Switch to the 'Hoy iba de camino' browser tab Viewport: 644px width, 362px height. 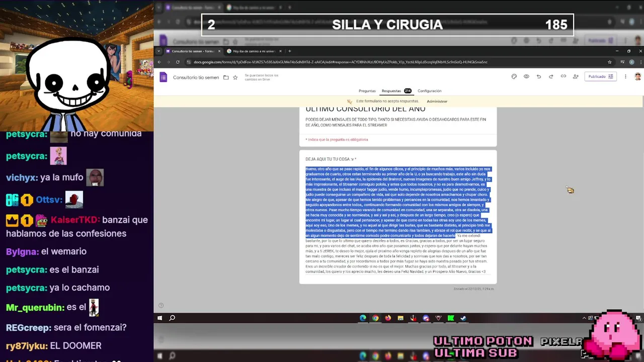pos(254,51)
